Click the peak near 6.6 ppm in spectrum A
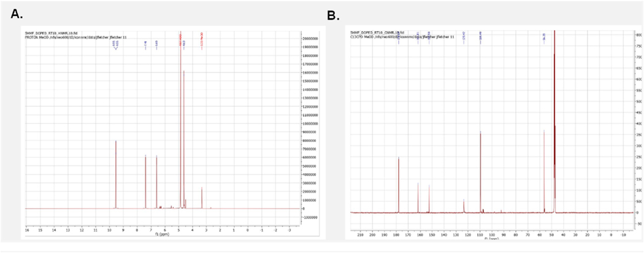 pos(157,182)
